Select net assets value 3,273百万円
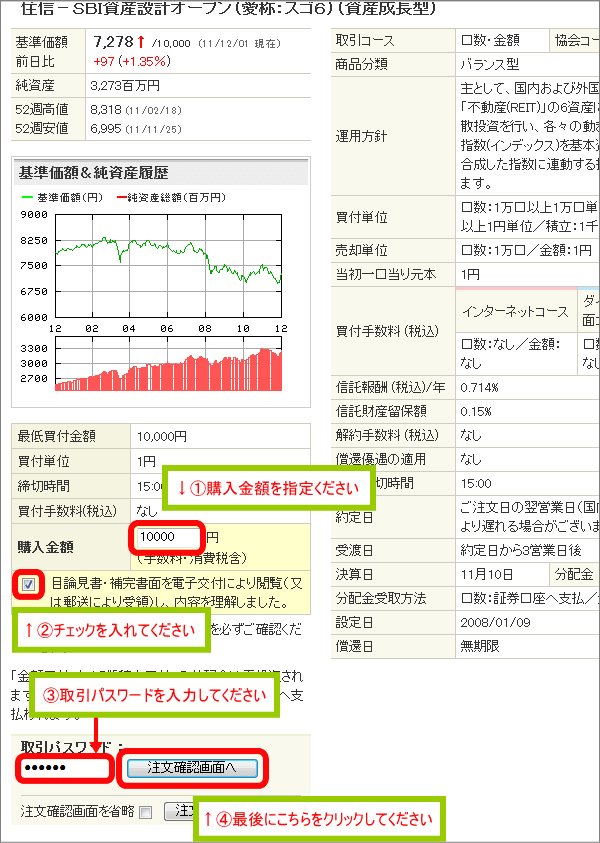The height and width of the screenshot is (843, 600). tap(125, 86)
